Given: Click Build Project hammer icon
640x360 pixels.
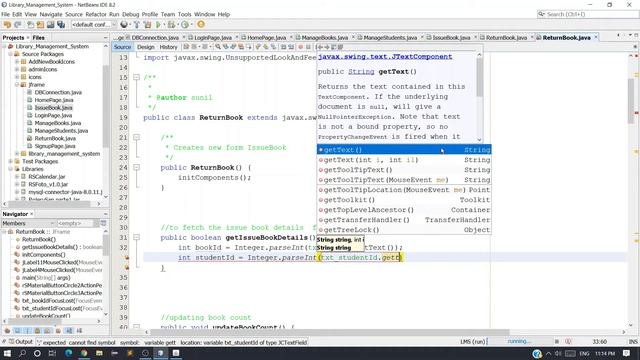Looking at the screenshot, I should click(137, 24).
